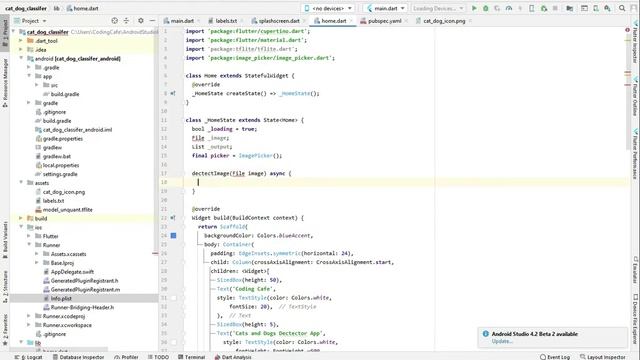Open the Terminal tool window
Screen dimensions: 640x360
coord(191,357)
